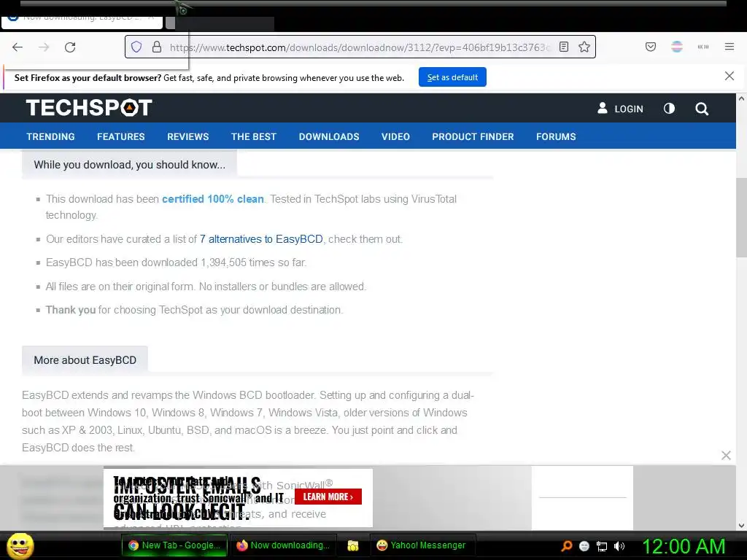Switch to Now downloading Firefox taskbar item

pyautogui.click(x=283, y=545)
